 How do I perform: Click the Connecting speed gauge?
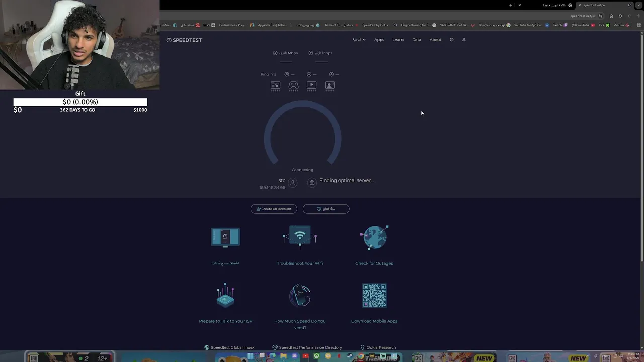point(302,133)
